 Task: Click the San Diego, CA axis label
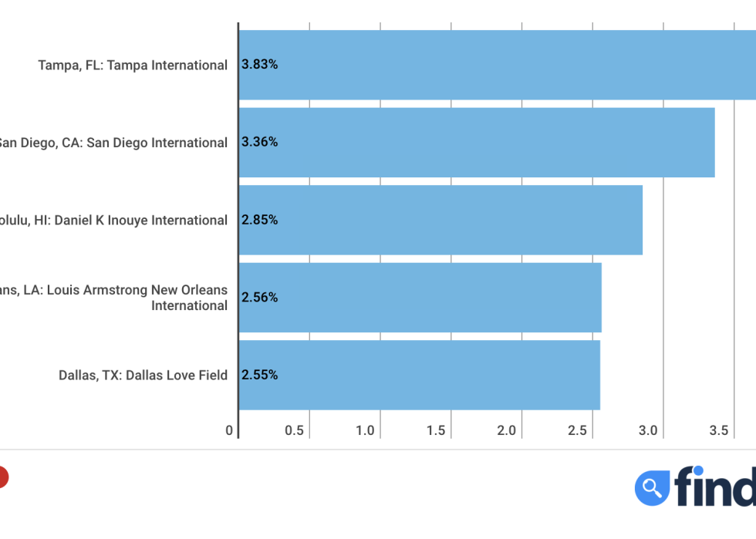tap(113, 143)
